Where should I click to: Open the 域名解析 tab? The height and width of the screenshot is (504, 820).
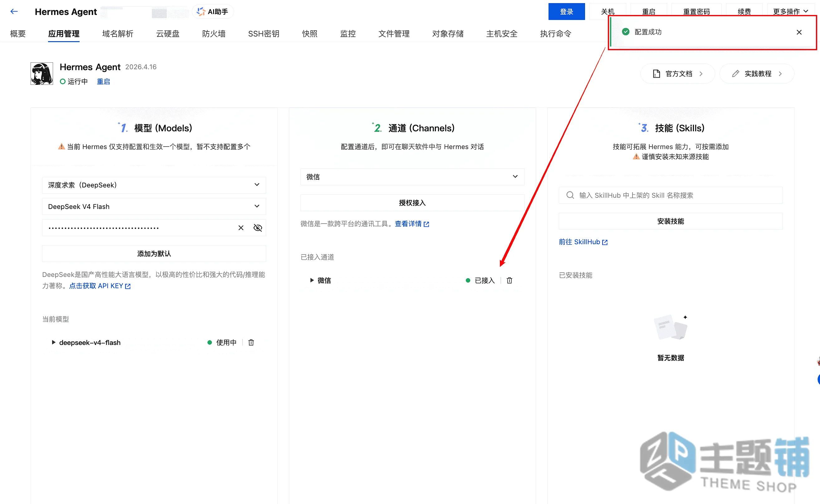pos(118,34)
